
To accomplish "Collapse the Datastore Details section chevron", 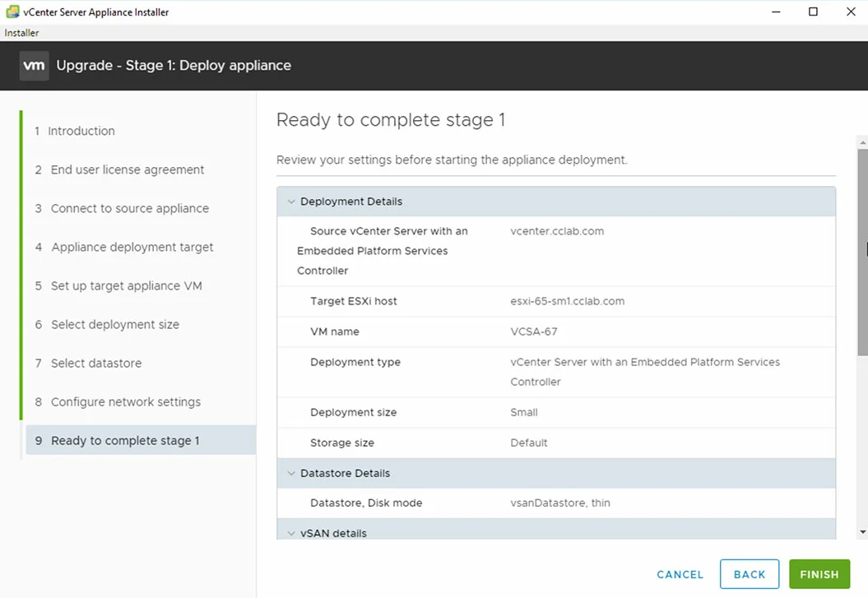I will pos(291,474).
